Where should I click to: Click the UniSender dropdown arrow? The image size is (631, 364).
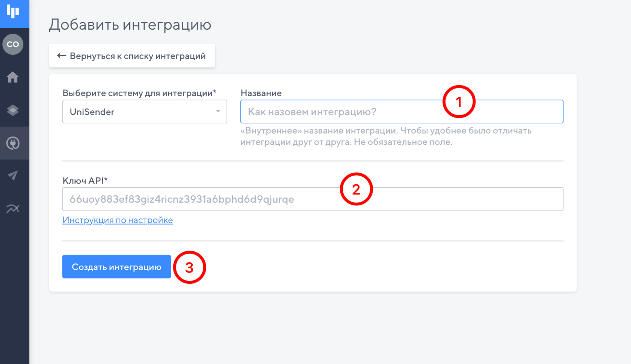[x=218, y=111]
